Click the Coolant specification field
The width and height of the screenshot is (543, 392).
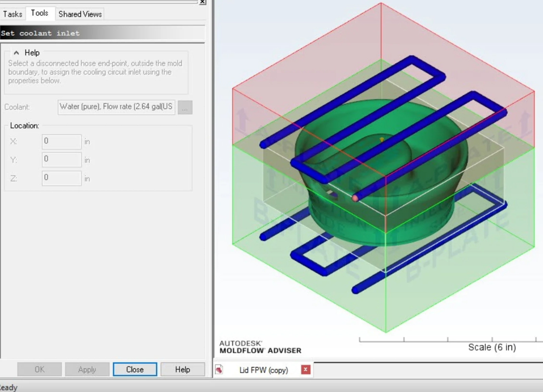116,107
